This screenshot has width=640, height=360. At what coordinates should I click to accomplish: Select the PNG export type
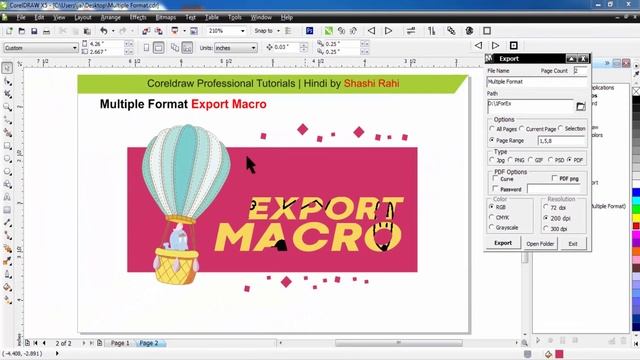(516, 160)
